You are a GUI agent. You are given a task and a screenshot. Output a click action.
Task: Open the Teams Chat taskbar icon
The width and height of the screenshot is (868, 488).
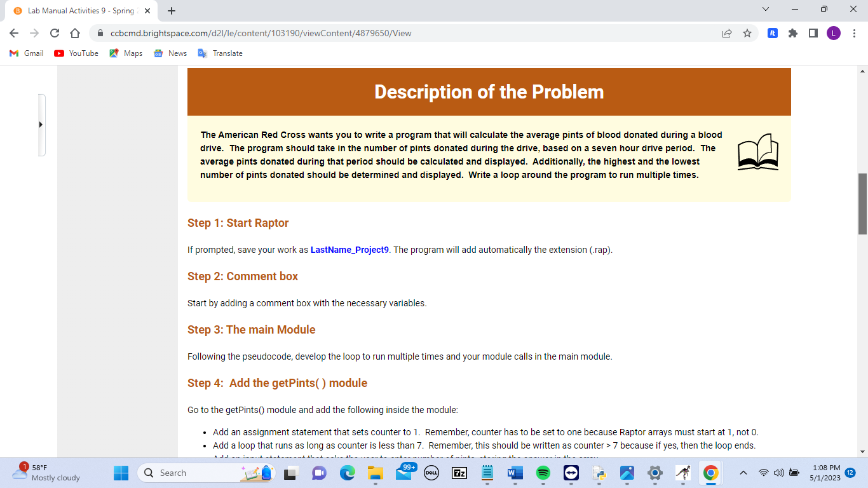coord(319,473)
